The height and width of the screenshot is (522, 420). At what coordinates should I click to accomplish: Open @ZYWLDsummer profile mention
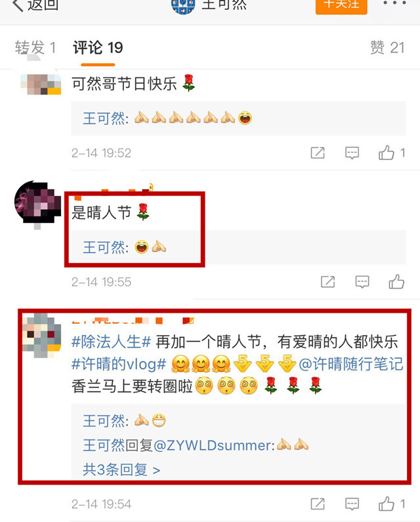point(213,445)
